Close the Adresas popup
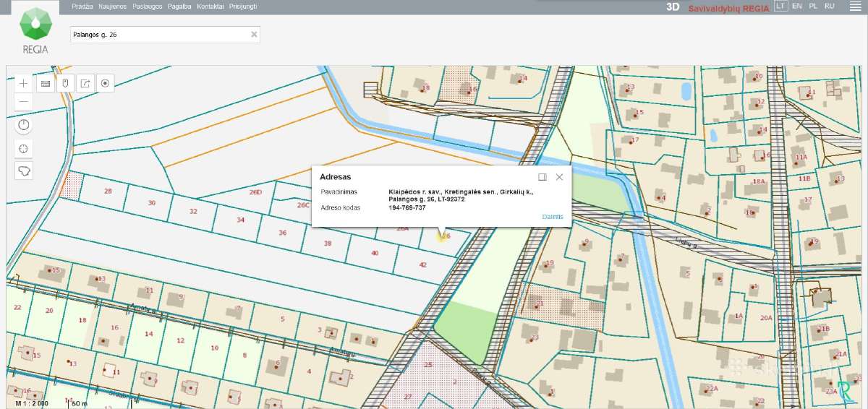Image resolution: width=868 pixels, height=409 pixels. [559, 177]
